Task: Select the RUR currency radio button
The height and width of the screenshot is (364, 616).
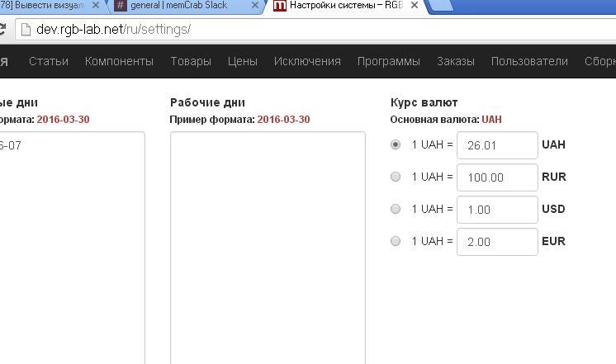Action: [396, 177]
